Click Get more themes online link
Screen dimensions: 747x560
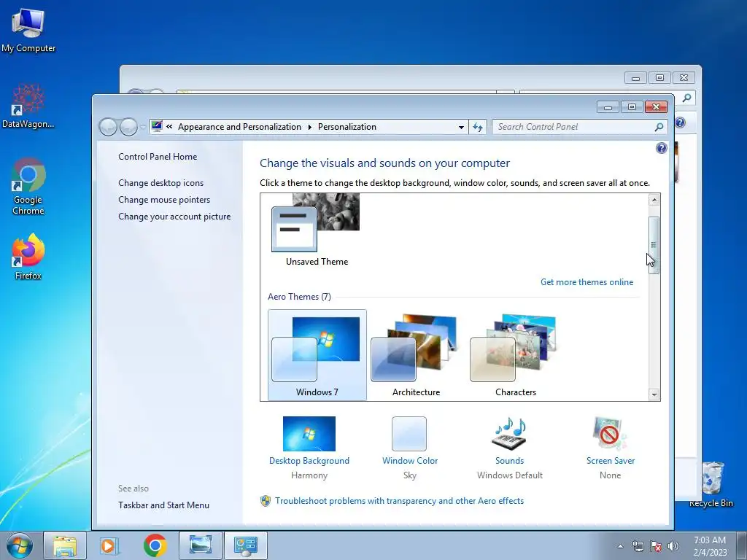coord(587,282)
